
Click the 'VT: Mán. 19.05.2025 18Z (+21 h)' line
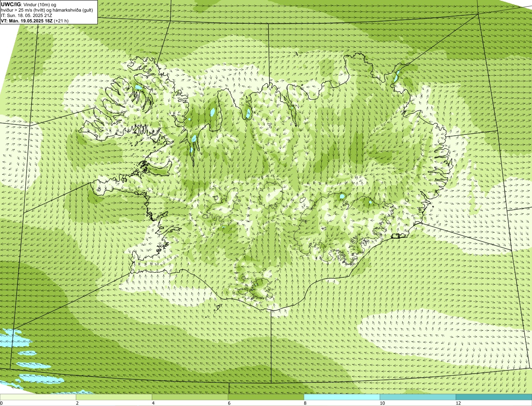click(34, 20)
